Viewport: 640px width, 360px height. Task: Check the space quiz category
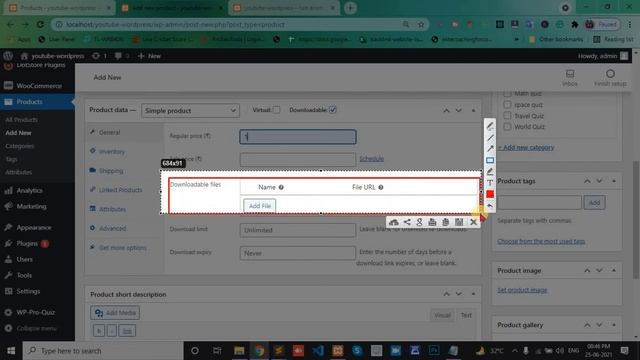pyautogui.click(x=507, y=104)
